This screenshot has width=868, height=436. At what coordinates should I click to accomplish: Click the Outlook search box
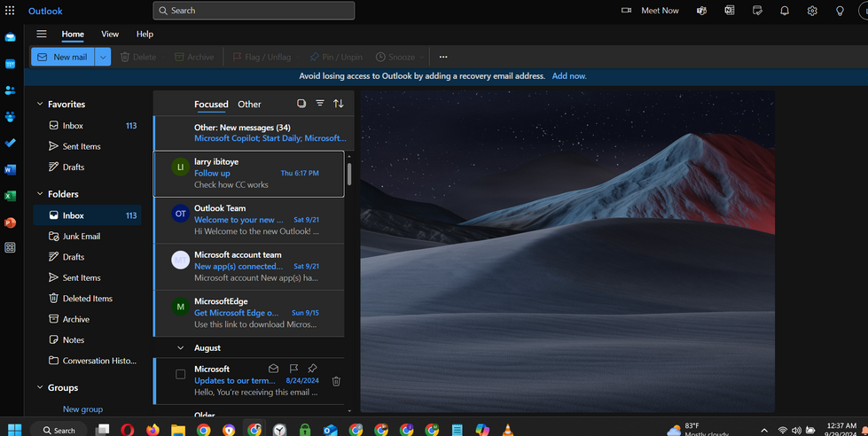pos(254,11)
